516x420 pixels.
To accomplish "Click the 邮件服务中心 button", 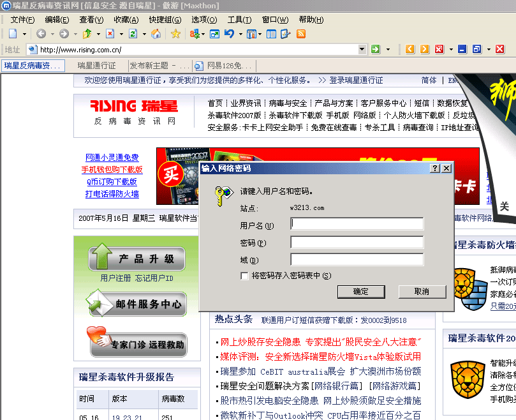I will coord(136,303).
